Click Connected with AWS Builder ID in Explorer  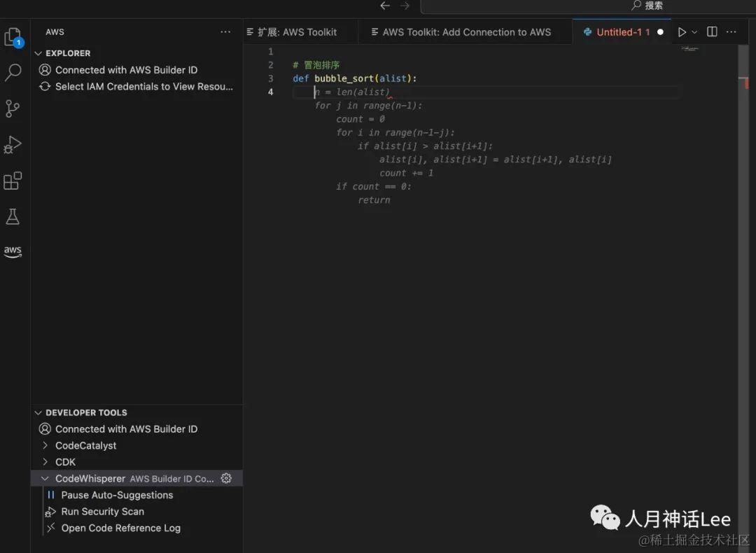[126, 70]
